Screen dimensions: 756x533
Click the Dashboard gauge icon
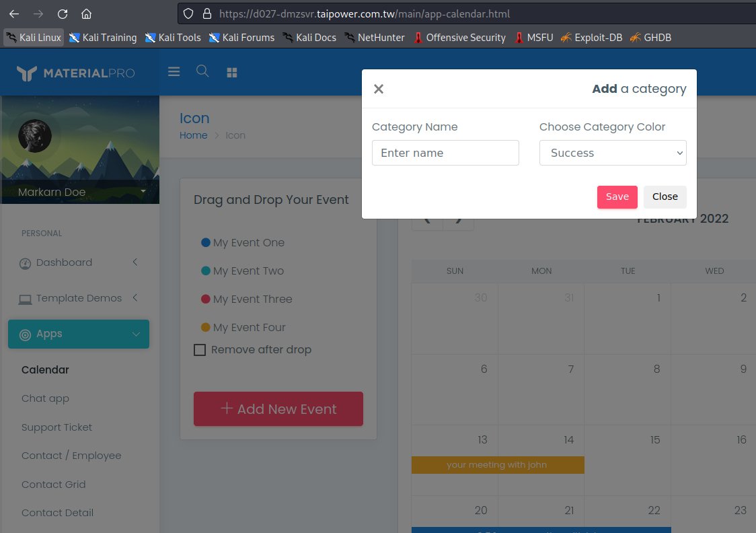[25, 263]
